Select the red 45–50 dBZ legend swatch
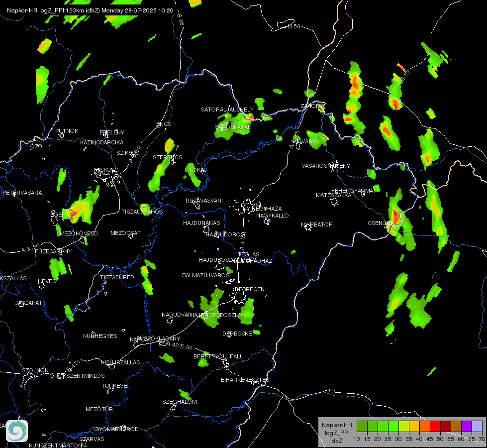The image size is (487, 448). click(x=435, y=427)
